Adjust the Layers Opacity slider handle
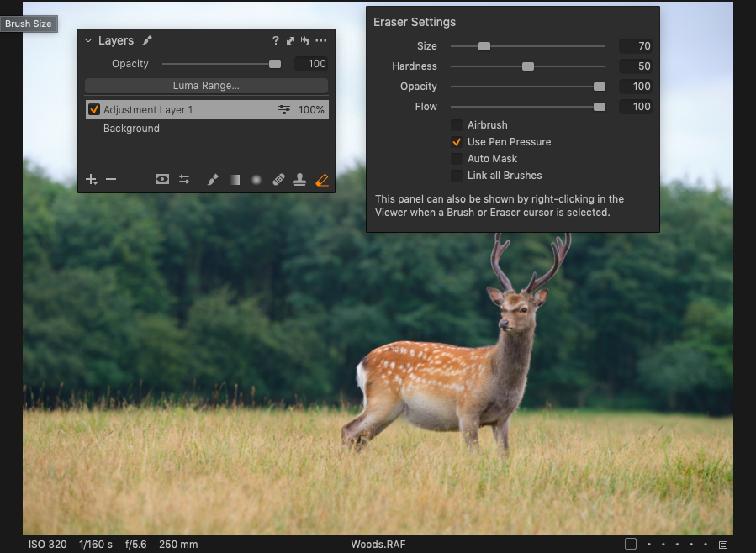 click(x=275, y=64)
